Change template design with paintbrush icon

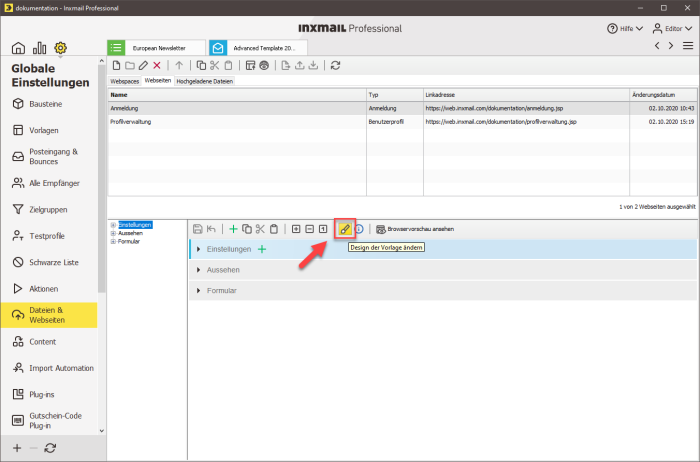[x=345, y=229]
